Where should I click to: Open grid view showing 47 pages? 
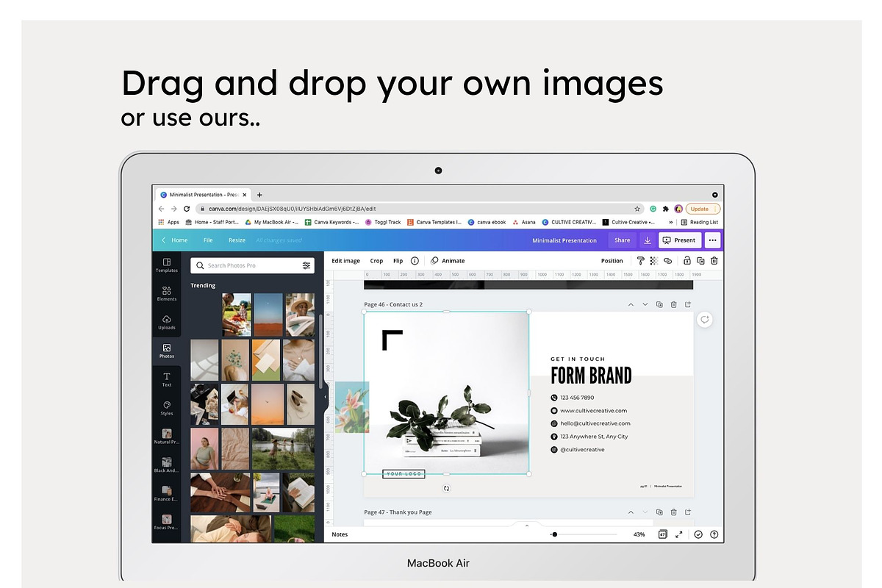pos(662,534)
